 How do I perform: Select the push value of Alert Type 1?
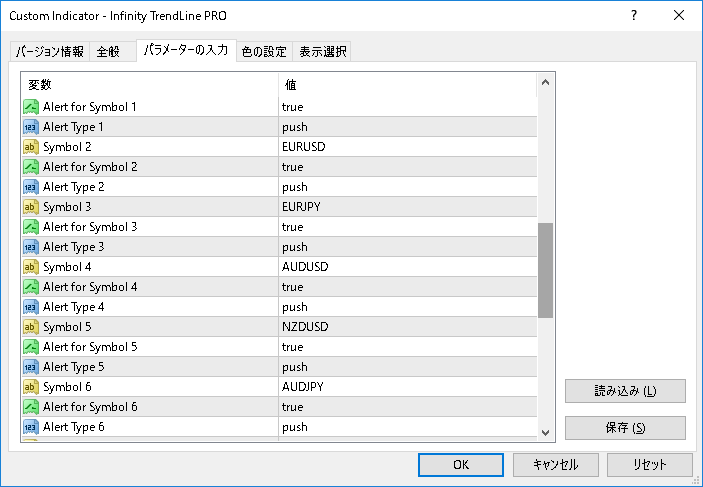point(408,127)
